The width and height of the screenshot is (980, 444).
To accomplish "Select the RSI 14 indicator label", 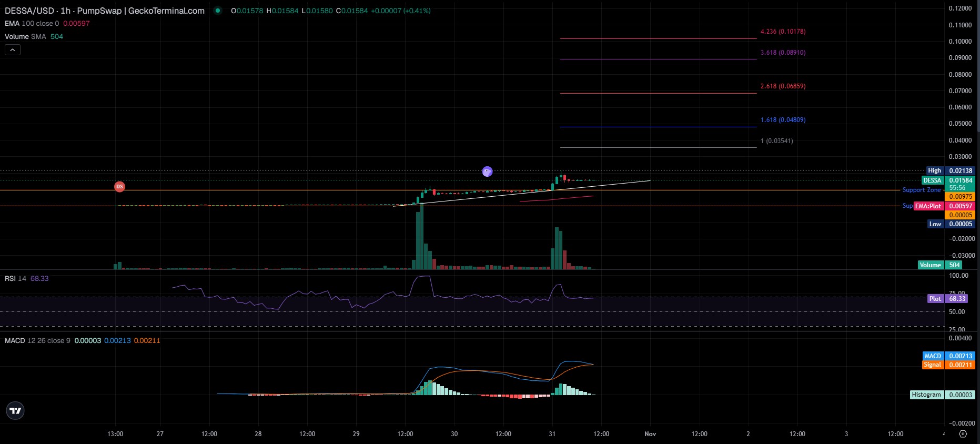I will click(15, 278).
